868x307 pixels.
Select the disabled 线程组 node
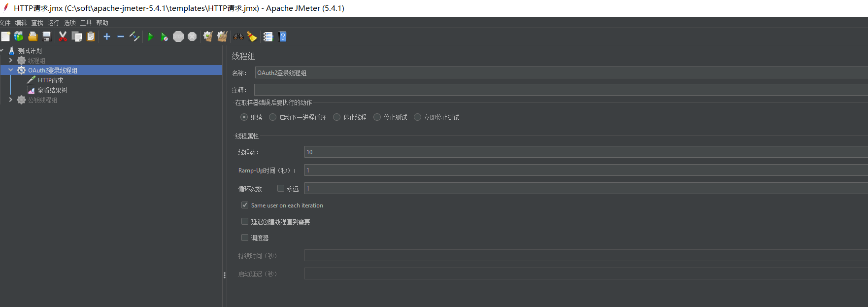point(36,61)
